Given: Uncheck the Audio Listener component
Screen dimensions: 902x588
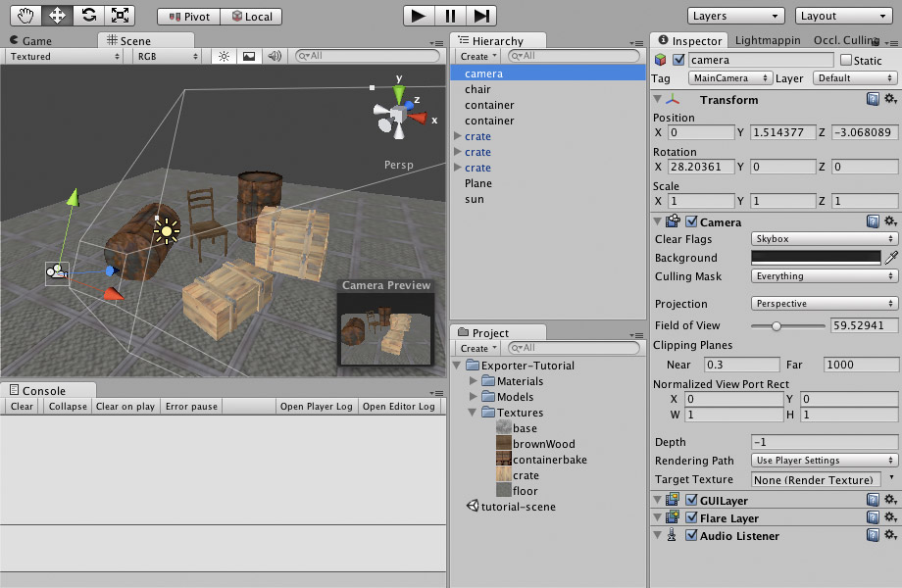Looking at the screenshot, I should 691,535.
